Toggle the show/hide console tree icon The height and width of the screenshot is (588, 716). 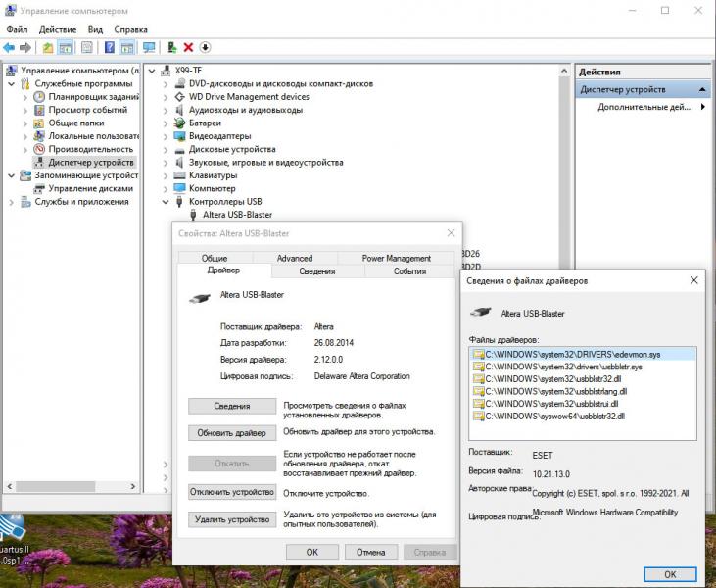click(x=66, y=47)
